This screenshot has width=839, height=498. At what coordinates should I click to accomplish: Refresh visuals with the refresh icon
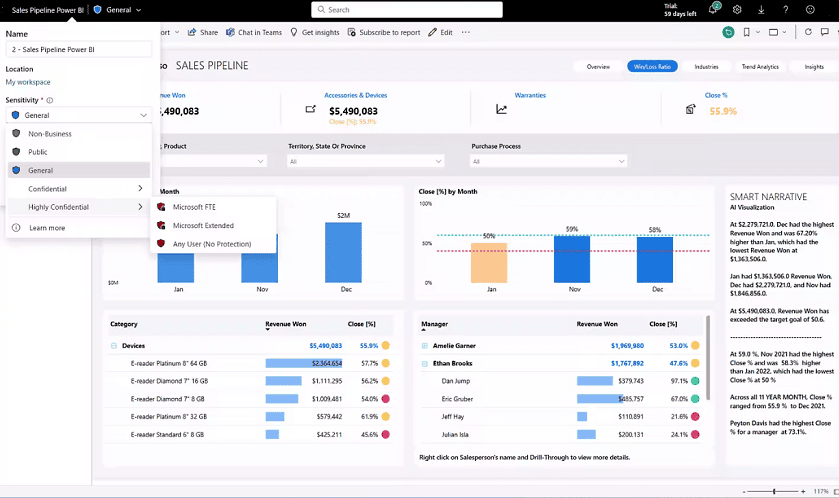[x=808, y=32]
